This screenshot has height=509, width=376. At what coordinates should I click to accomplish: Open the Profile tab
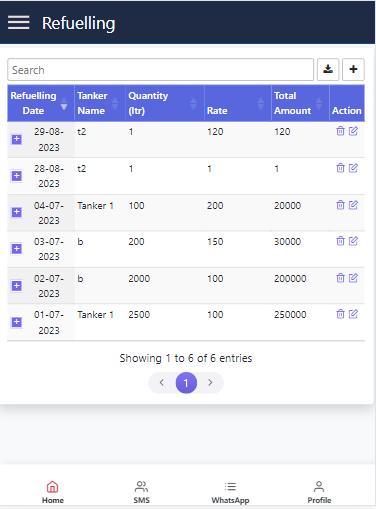coord(319,492)
